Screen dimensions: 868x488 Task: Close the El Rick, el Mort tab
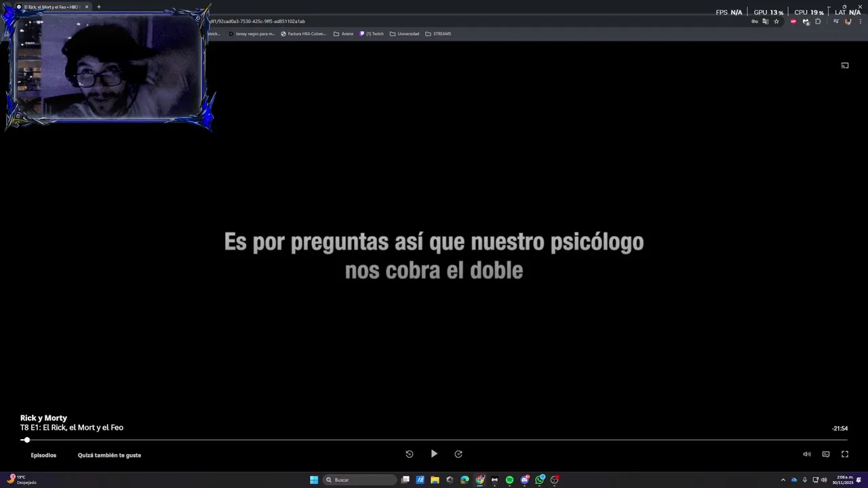coord(87,7)
